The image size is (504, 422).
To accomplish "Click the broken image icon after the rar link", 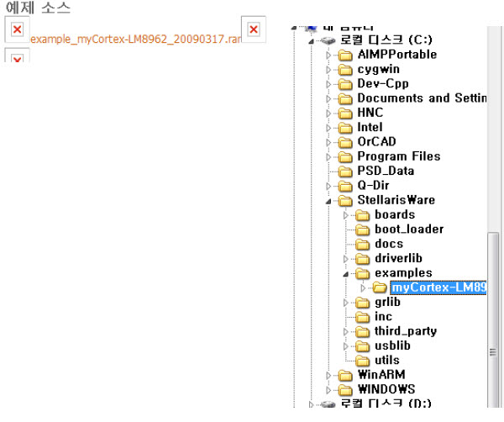I will point(254,29).
